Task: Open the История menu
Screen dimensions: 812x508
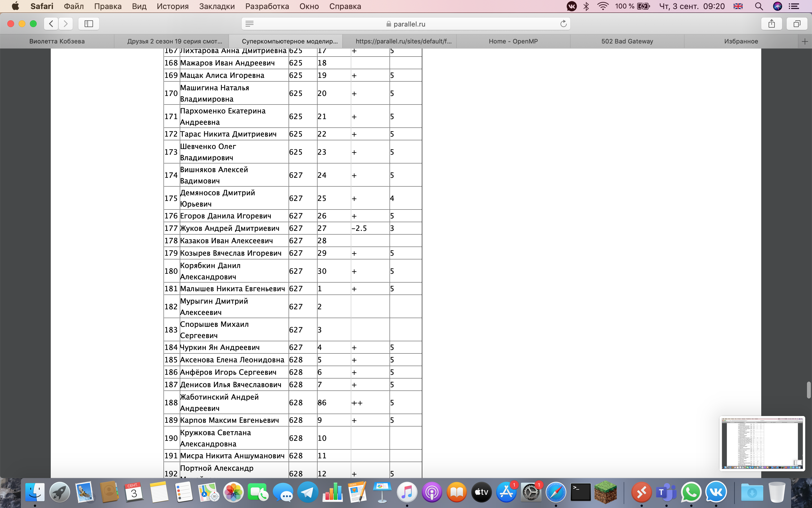Action: [x=173, y=6]
